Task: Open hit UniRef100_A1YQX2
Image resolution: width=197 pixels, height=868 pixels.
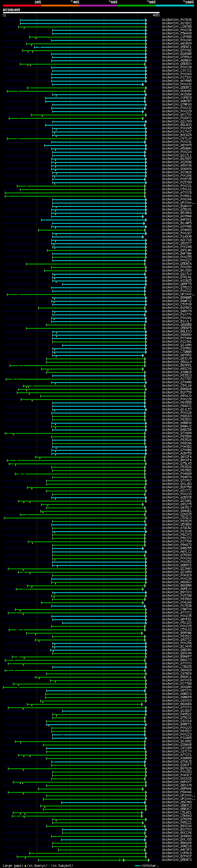Action: tap(177, 23)
